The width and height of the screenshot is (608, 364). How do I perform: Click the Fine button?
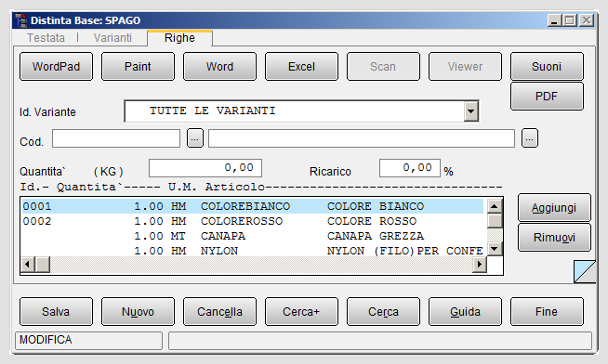click(547, 312)
